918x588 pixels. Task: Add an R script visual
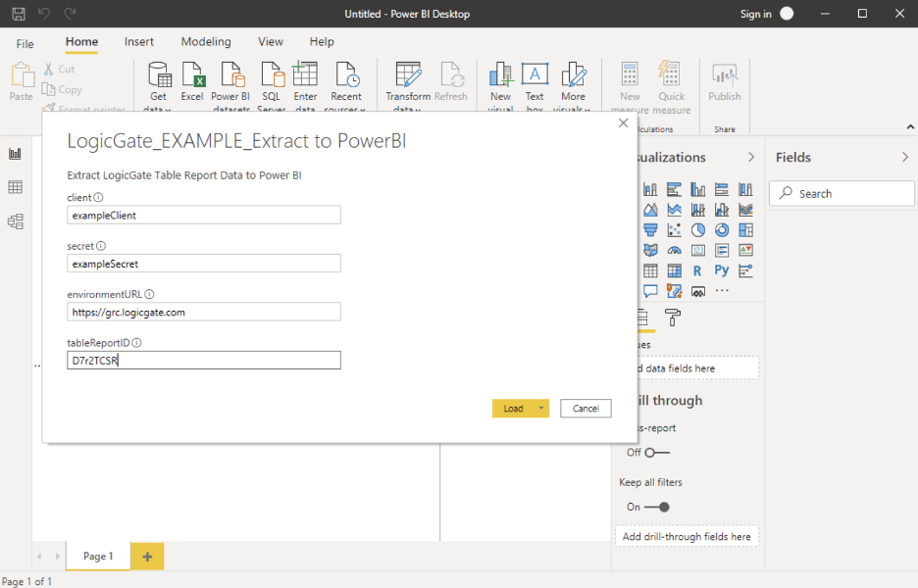pyautogui.click(x=697, y=269)
